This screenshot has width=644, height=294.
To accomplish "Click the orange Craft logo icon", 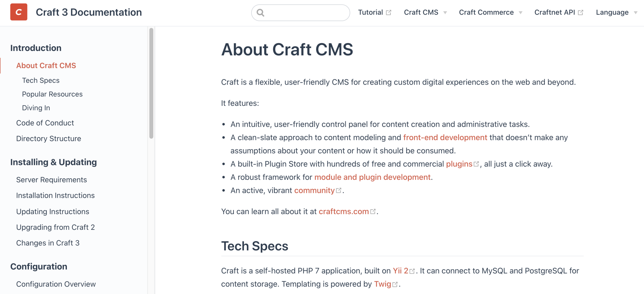I will (x=19, y=12).
